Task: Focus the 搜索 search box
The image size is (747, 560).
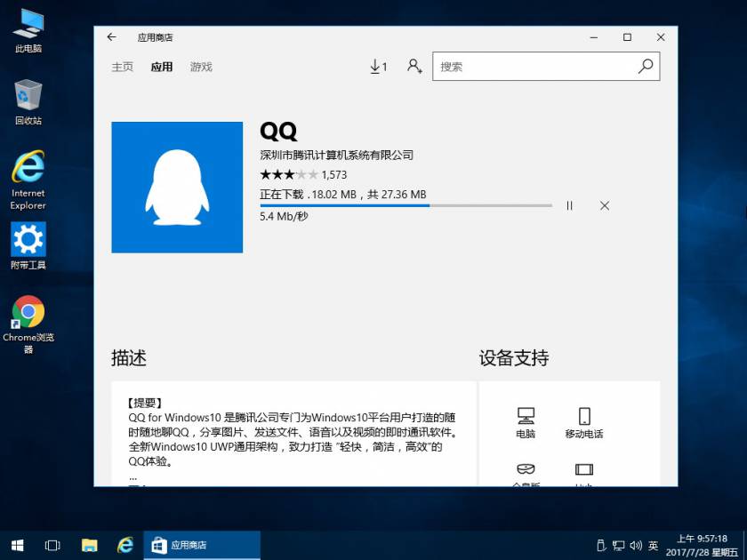Action: coord(546,66)
